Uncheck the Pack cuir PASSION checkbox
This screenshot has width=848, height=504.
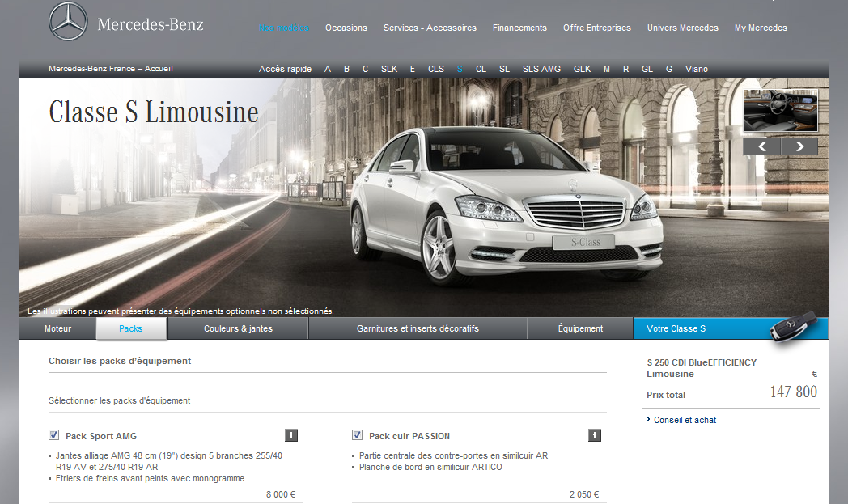(358, 434)
